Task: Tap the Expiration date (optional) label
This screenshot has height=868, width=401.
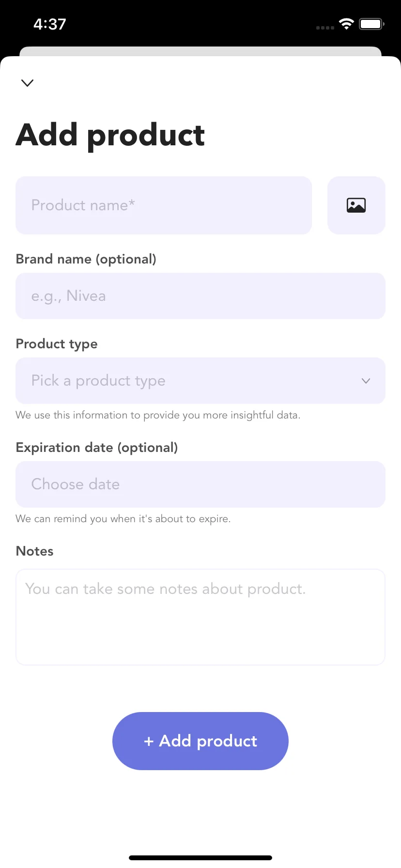Action: pyautogui.click(x=97, y=448)
